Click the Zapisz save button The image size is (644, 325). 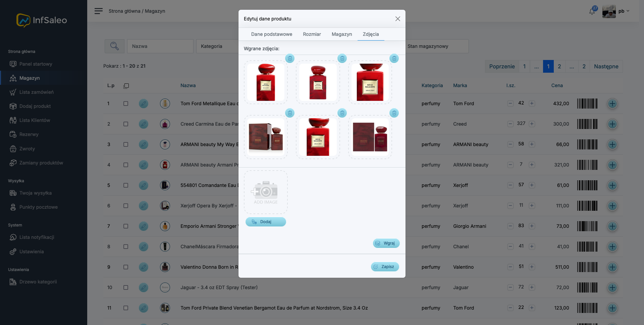coord(385,267)
